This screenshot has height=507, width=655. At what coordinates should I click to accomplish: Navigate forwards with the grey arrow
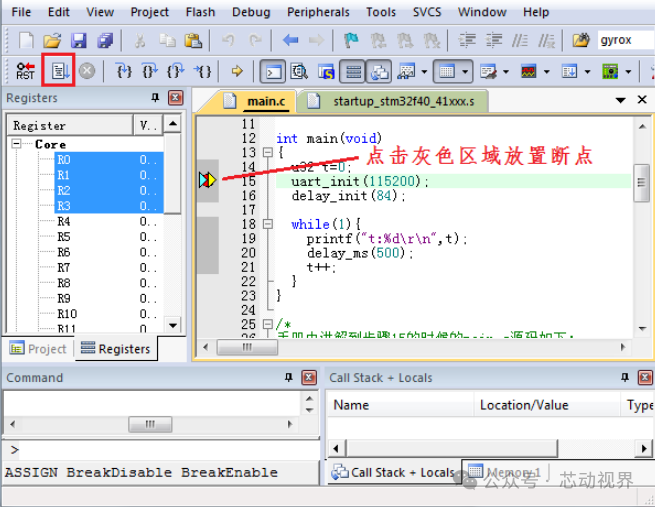(x=316, y=41)
